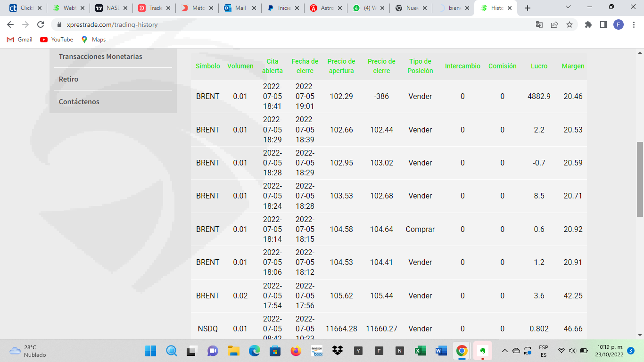
Task: Select the -386 closing price cell
Action: click(381, 96)
